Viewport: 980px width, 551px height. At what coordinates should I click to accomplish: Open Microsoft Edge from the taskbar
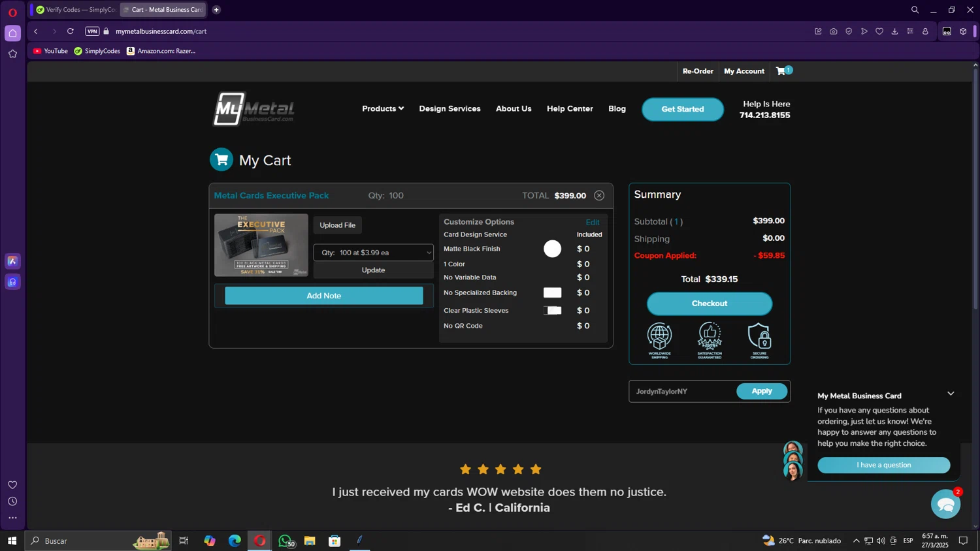(235, 541)
